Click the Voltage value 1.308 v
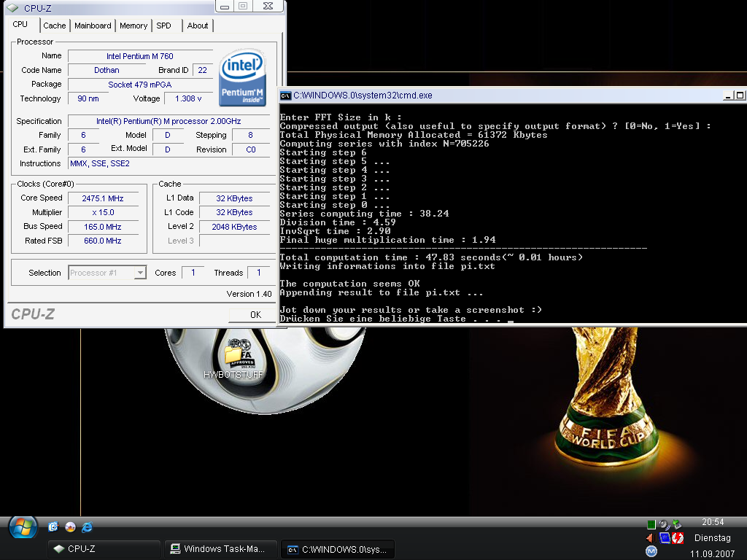The width and height of the screenshot is (747, 560). tap(188, 98)
